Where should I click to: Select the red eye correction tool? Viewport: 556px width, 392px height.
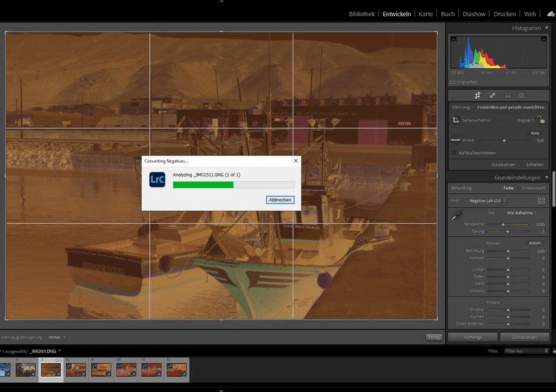[507, 95]
